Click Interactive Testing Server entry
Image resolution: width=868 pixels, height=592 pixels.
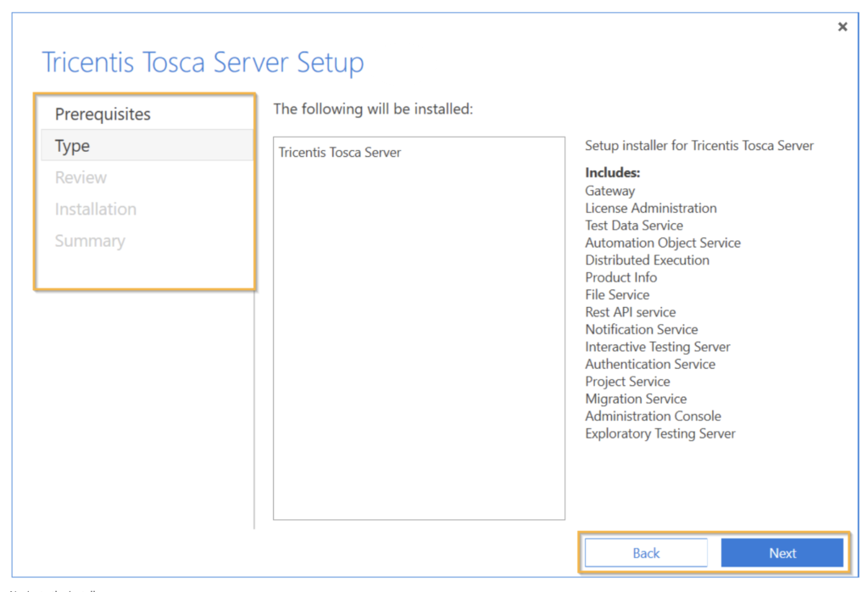658,347
